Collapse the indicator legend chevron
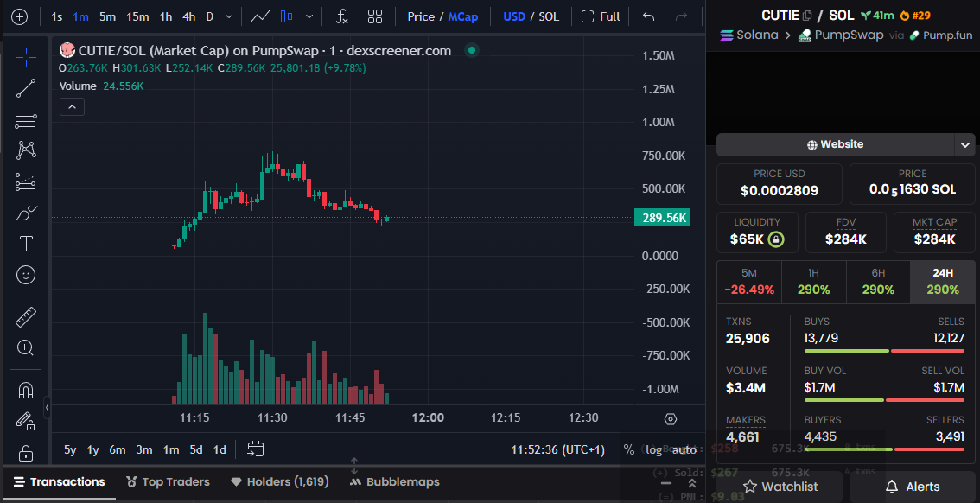980x503 pixels. coord(72,107)
